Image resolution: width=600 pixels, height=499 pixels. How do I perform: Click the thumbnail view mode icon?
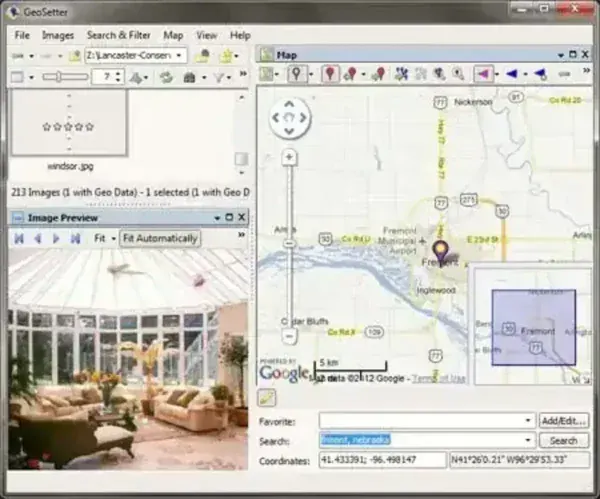coord(17,77)
